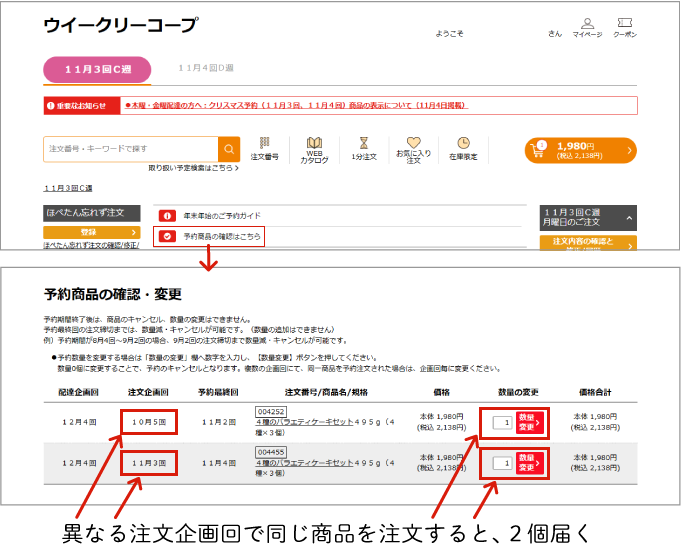Switch to the 11月4回D週 tab

pos(206,68)
